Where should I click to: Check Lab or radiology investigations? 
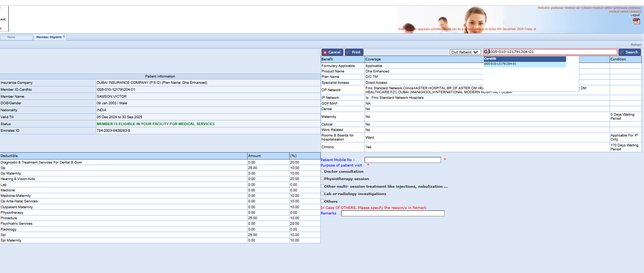[323, 194]
